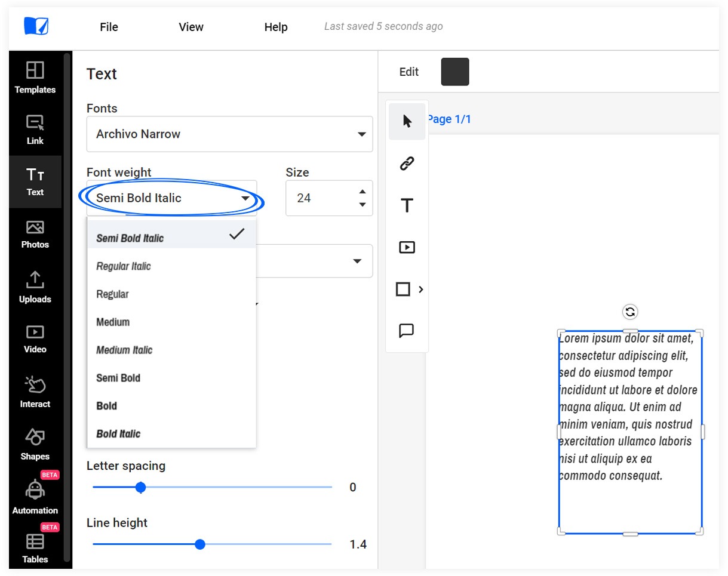
Task: Open the Automation beta panel
Action: (x=35, y=497)
